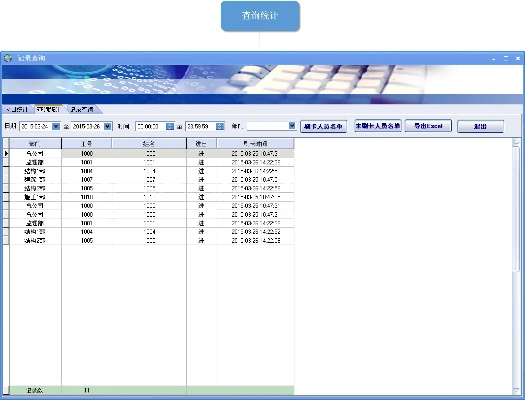Click the blue 查询统计 box at top

[x=260, y=16]
